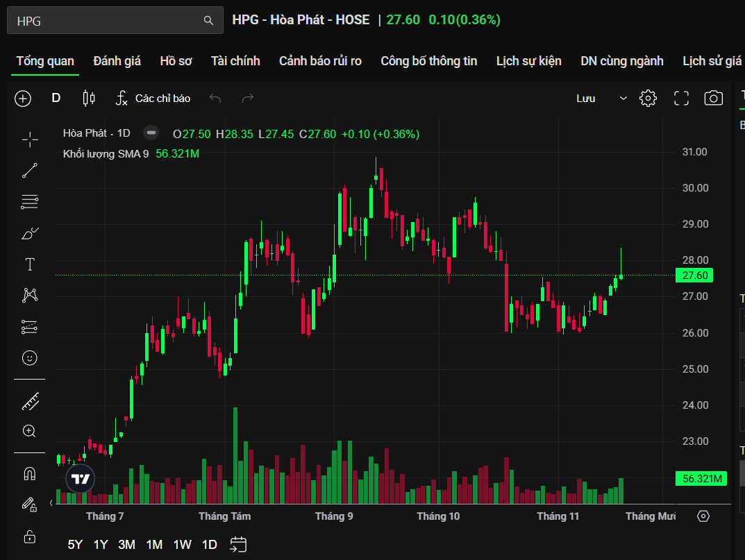
Task: Toggle lock all drawings padlock
Action: [x=30, y=536]
